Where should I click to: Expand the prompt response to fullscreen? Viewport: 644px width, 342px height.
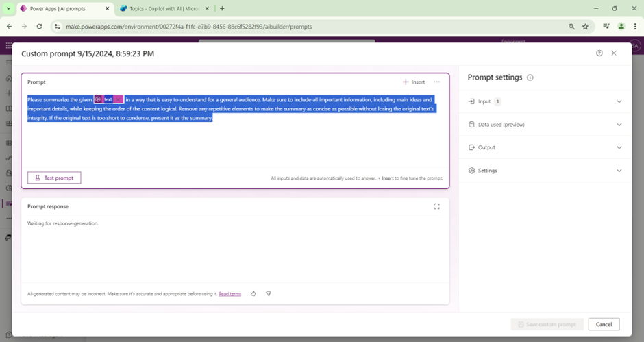coord(436,206)
